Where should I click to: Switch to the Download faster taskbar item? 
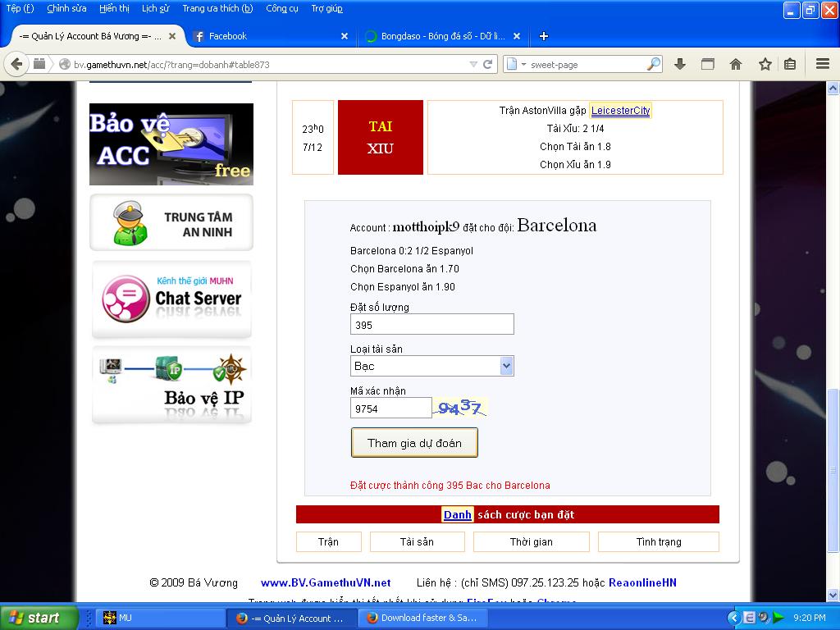(422, 618)
